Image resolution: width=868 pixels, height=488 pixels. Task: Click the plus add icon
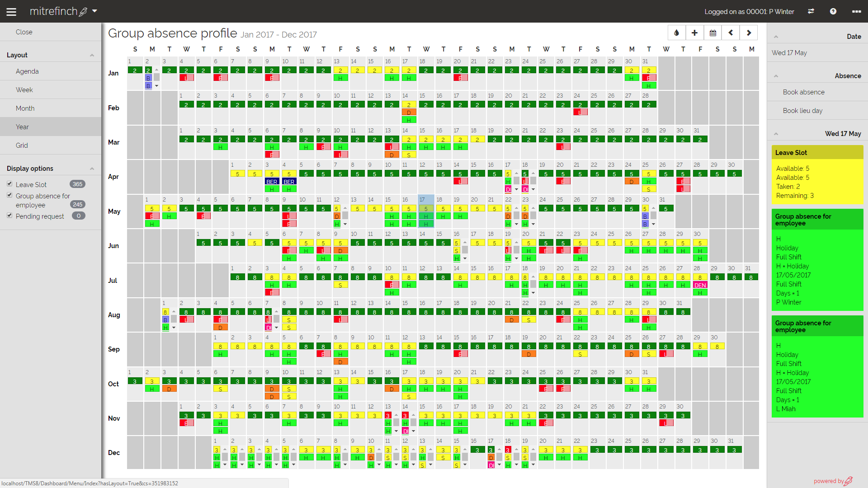point(694,33)
